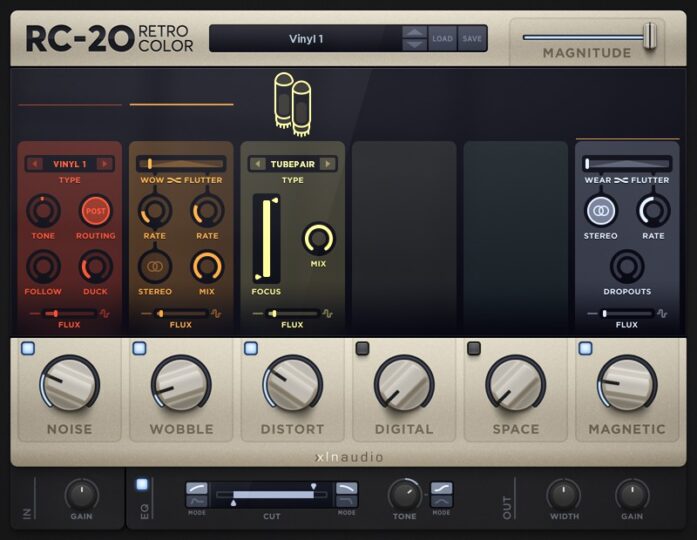Click the large MAGNETIC knob

(x=627, y=384)
